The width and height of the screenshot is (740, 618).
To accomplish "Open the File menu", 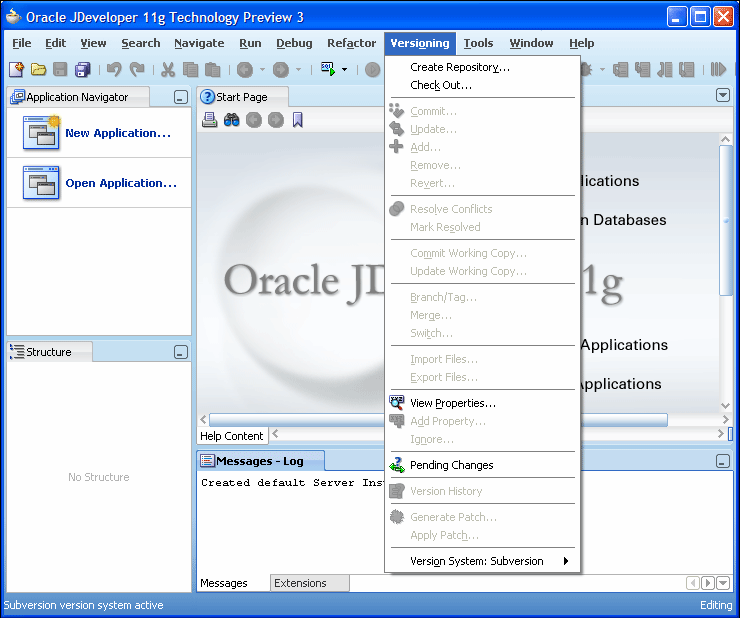I will click(22, 43).
